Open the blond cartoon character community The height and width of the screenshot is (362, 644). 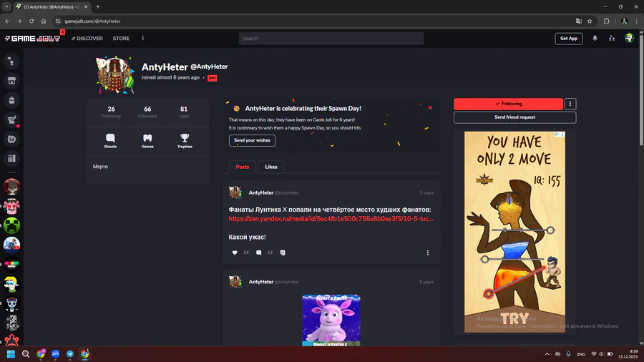(x=11, y=283)
